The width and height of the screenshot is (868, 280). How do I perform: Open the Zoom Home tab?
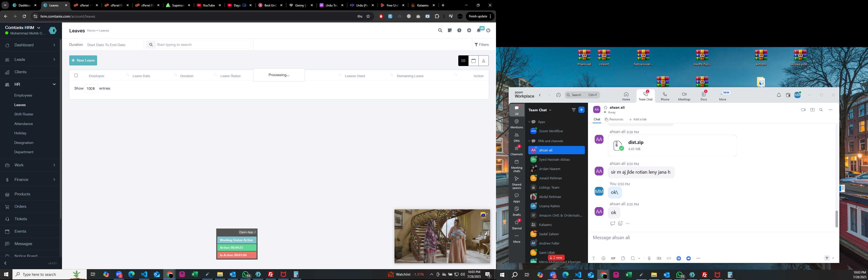point(626,96)
